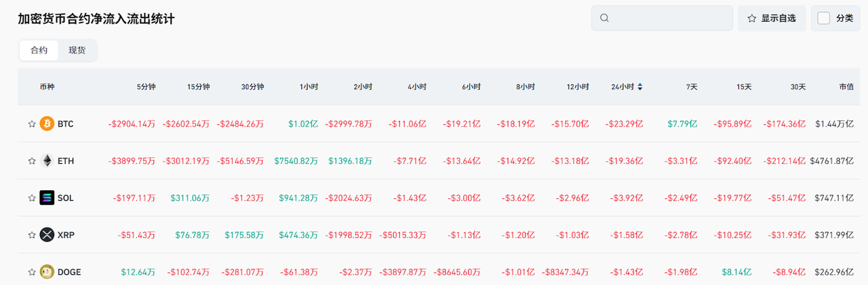Focus the search input field
The width and height of the screenshot is (868, 285).
pyautogui.click(x=668, y=18)
